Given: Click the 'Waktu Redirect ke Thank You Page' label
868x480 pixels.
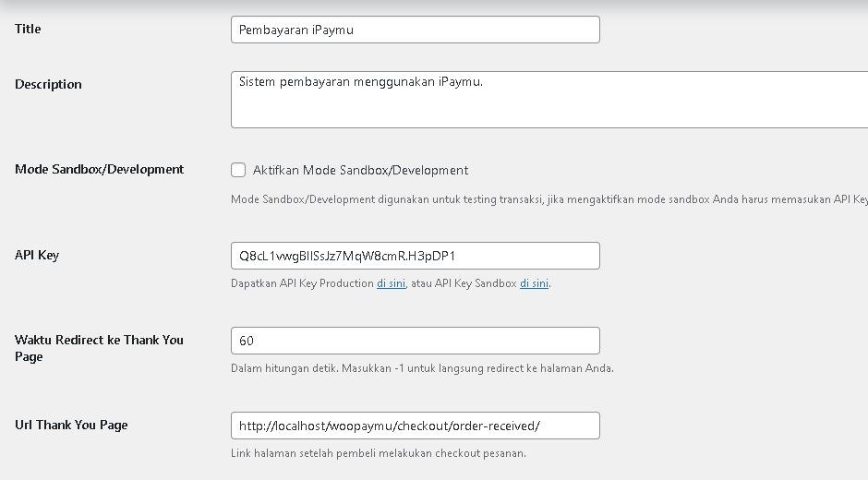Looking at the screenshot, I should (99, 348).
